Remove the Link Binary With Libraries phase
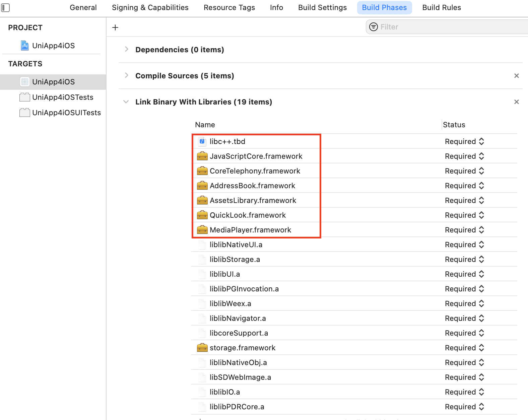Screen dimensions: 528x420 point(517,102)
